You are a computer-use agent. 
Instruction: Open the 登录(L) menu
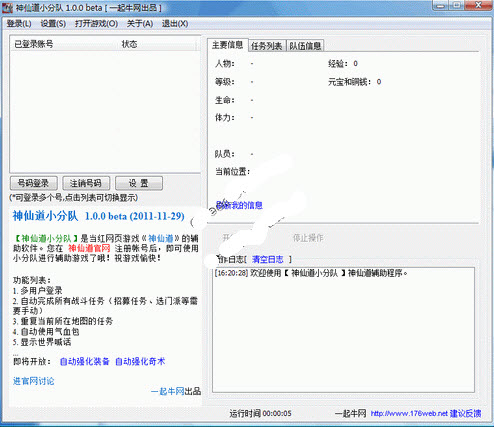point(19,24)
